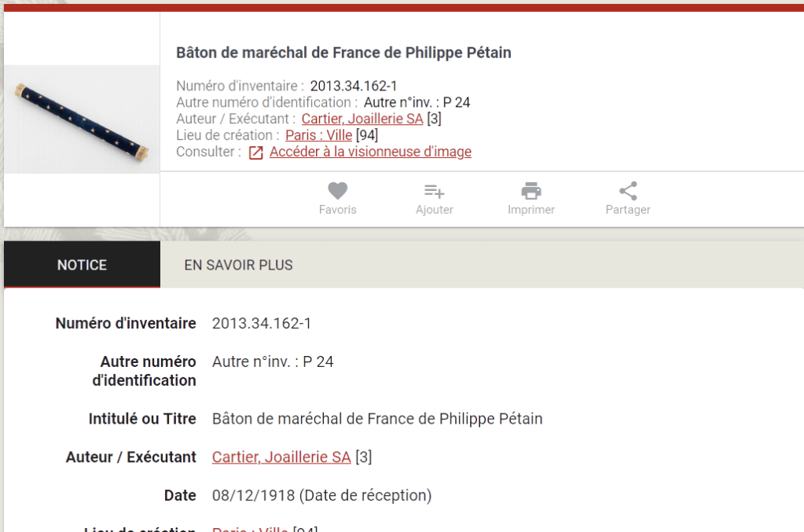Click the [3] count beside header Cartier link

click(x=434, y=119)
